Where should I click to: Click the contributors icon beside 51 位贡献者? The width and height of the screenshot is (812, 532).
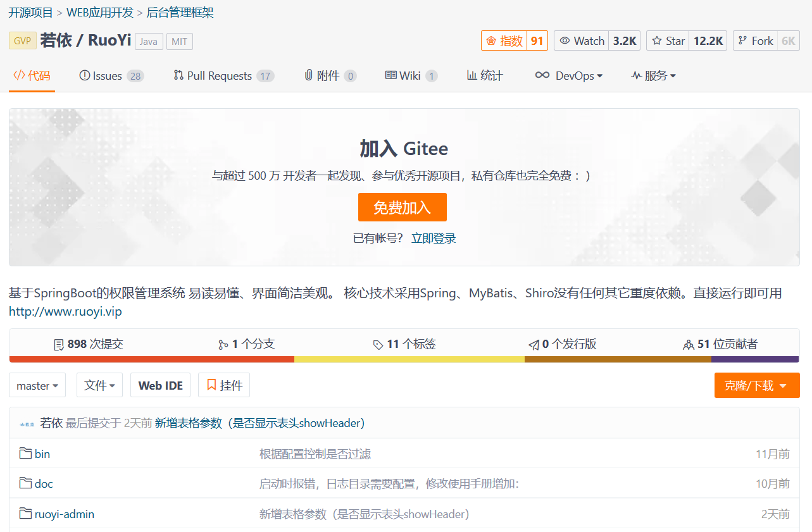pos(689,345)
